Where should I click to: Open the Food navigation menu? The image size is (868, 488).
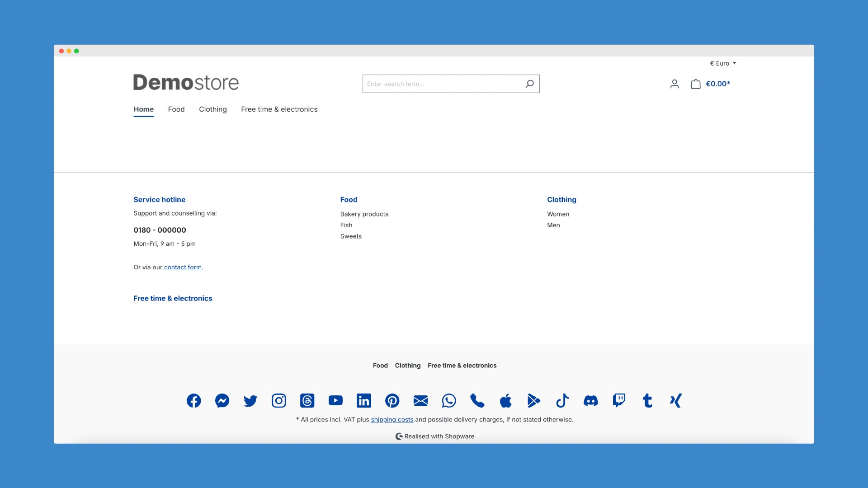click(176, 109)
